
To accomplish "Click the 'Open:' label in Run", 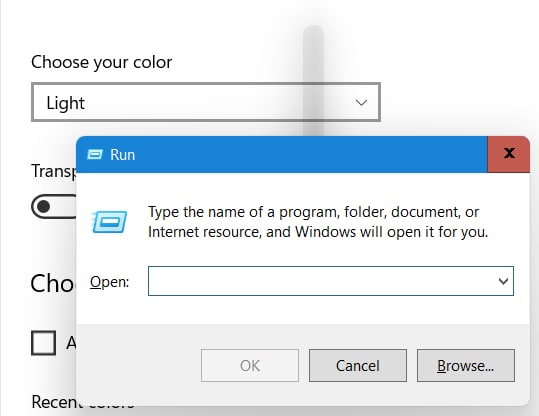I will 109,282.
